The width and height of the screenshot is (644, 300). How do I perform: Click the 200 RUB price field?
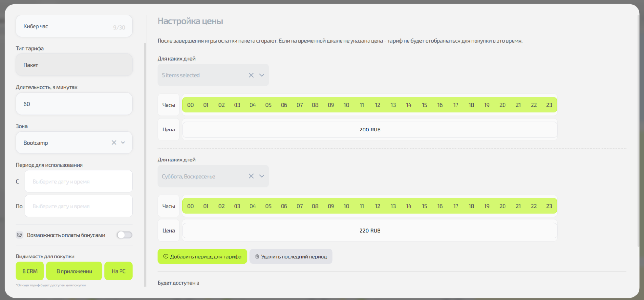pos(370,130)
